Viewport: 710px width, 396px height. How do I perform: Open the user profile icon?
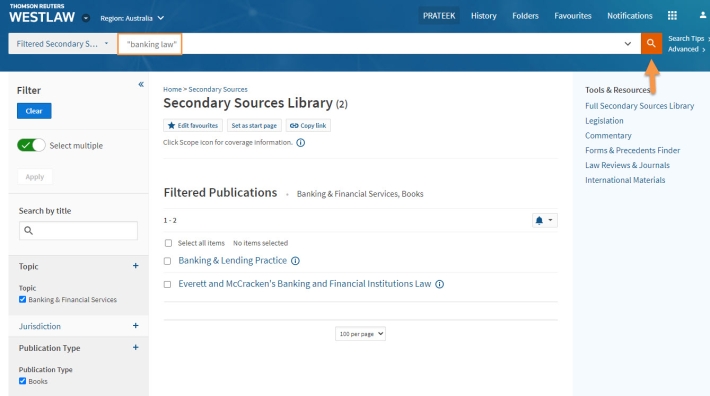pos(702,15)
